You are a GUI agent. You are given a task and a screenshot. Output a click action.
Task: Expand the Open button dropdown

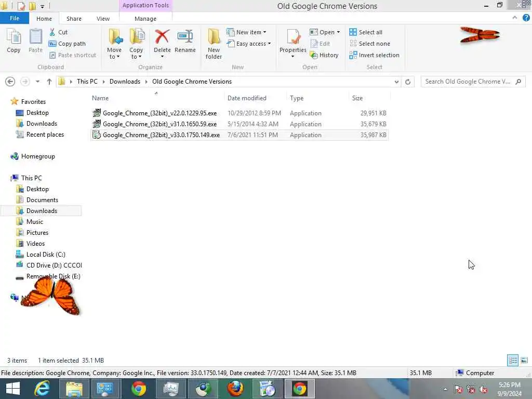tap(338, 32)
